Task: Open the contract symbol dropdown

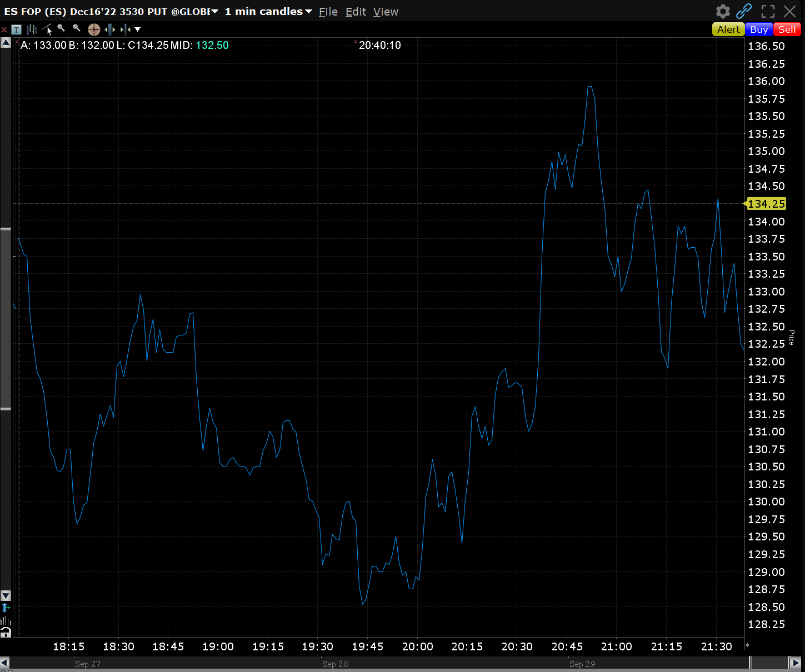Action: tap(214, 12)
